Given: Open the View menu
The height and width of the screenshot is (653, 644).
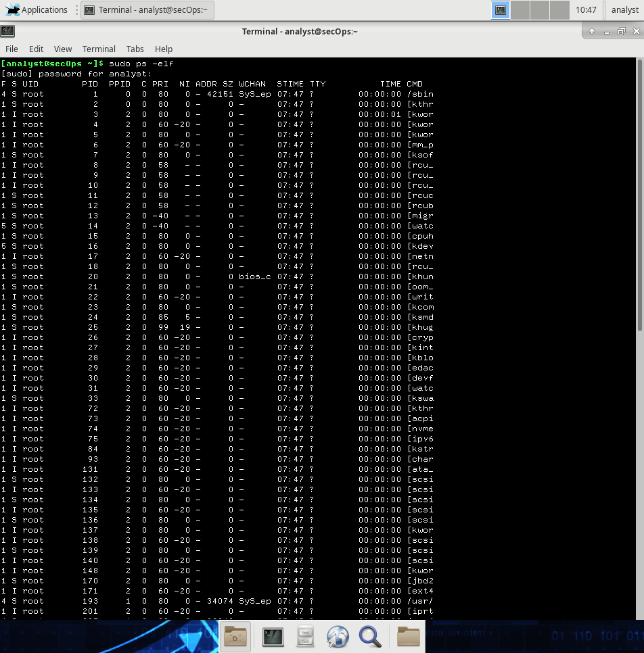Looking at the screenshot, I should 63,49.
